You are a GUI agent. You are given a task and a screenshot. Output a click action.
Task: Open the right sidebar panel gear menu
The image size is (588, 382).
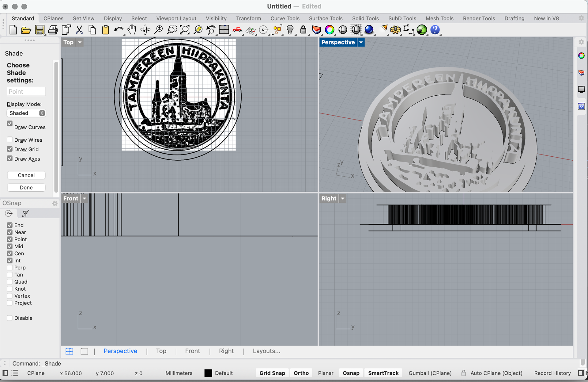click(x=581, y=42)
